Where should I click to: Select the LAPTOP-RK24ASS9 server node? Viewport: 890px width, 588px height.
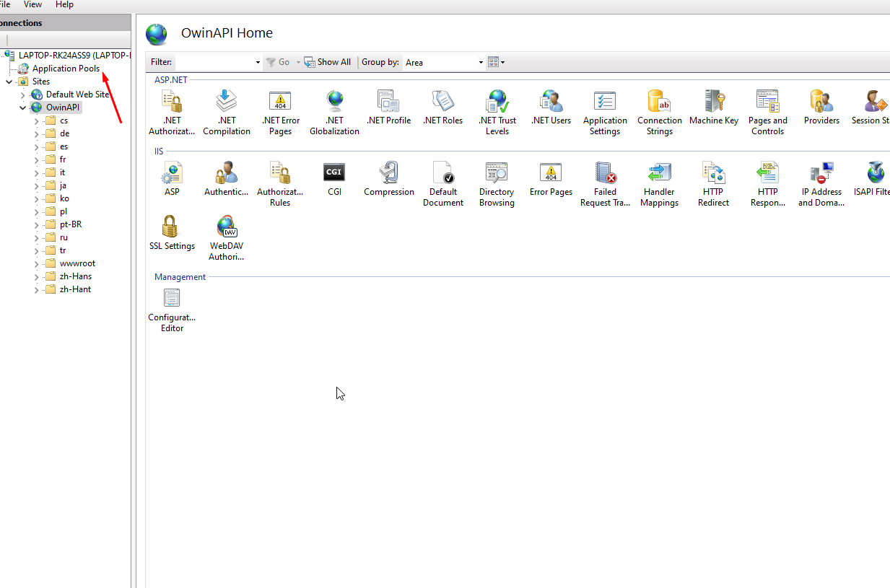pos(74,55)
